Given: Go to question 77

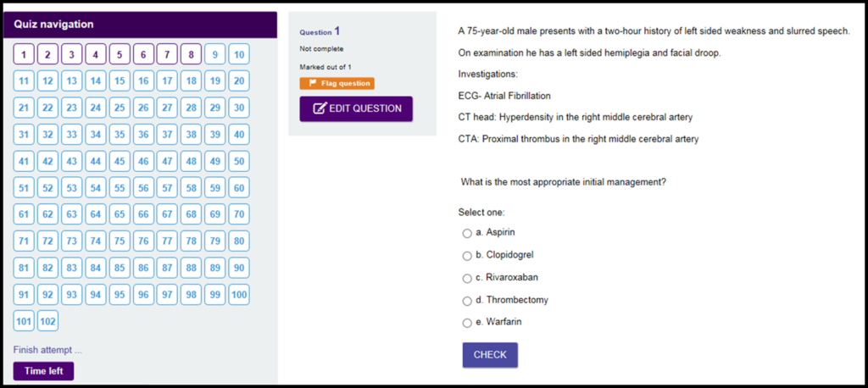Looking at the screenshot, I should [x=167, y=241].
